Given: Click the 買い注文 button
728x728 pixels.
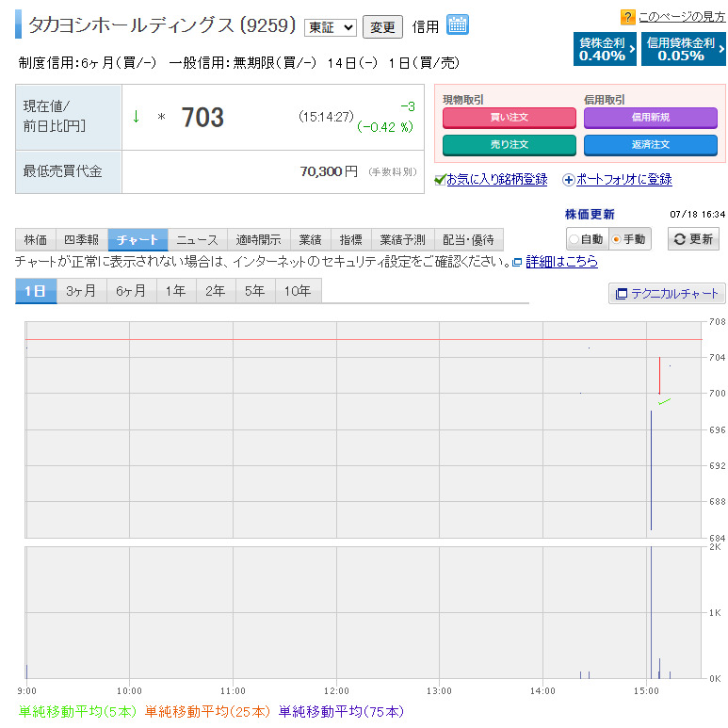Looking at the screenshot, I should coord(510,118).
